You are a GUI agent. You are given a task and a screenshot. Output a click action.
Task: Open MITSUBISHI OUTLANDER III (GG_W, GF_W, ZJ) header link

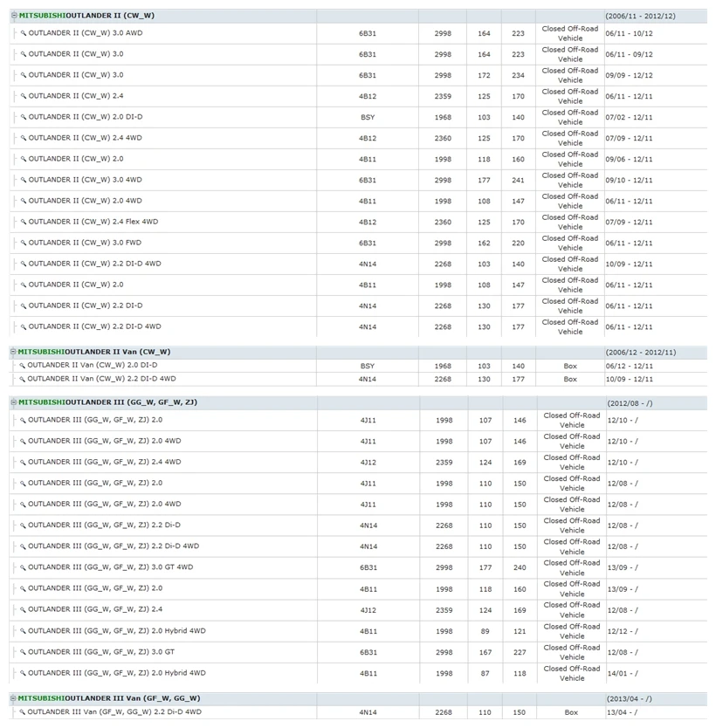(107, 402)
